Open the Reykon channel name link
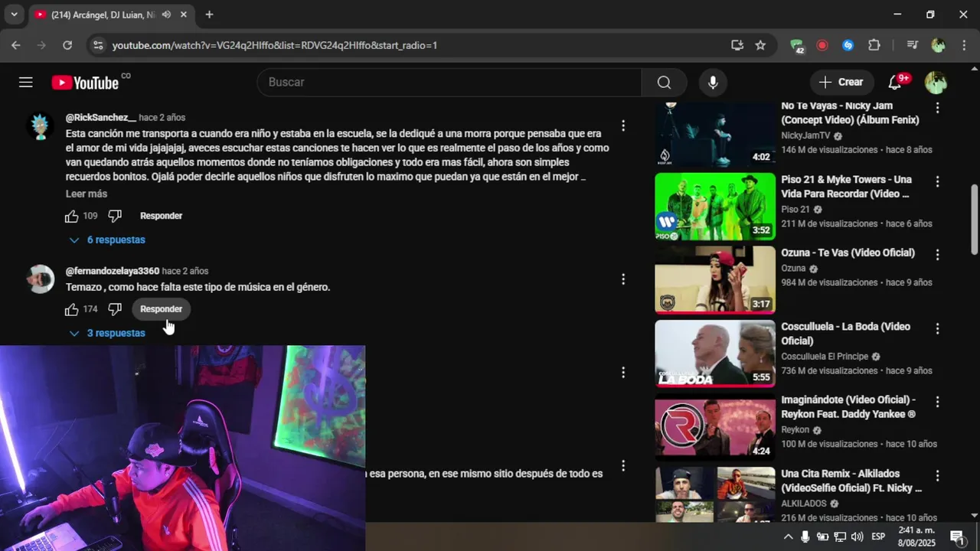This screenshot has height=551, width=980. [x=795, y=429]
